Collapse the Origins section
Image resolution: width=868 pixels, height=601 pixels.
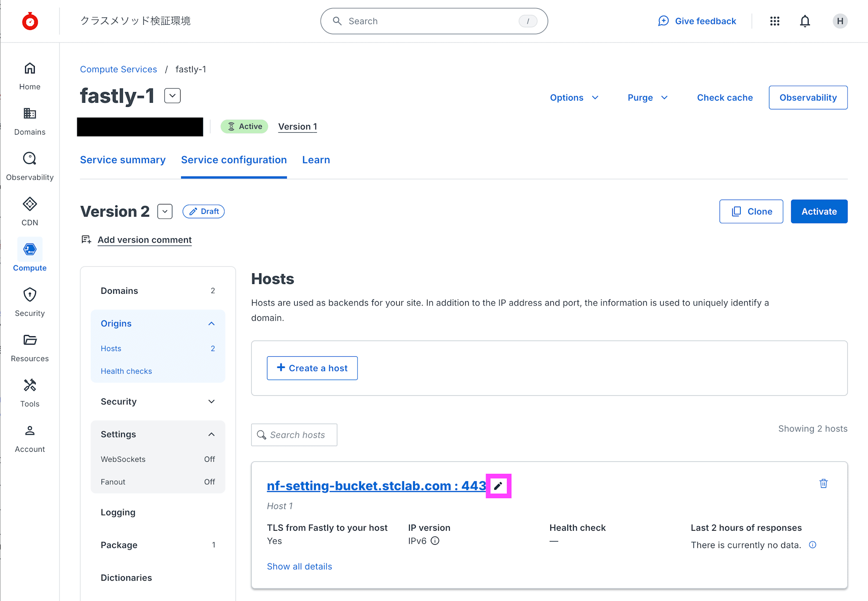(211, 324)
